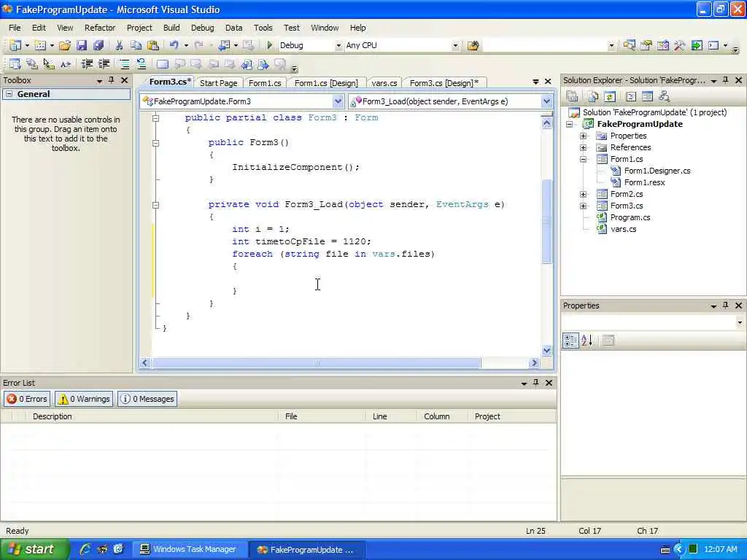Collapse the Form1.cs node

(x=583, y=159)
